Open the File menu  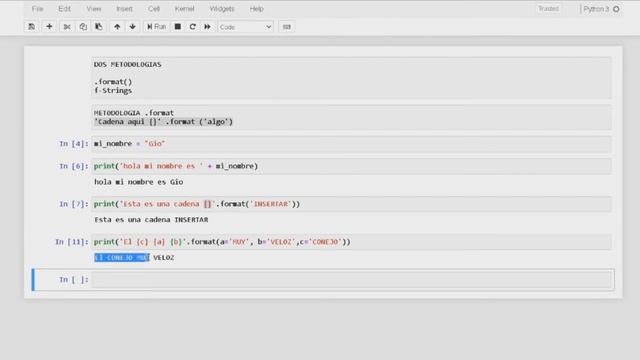[x=38, y=9]
